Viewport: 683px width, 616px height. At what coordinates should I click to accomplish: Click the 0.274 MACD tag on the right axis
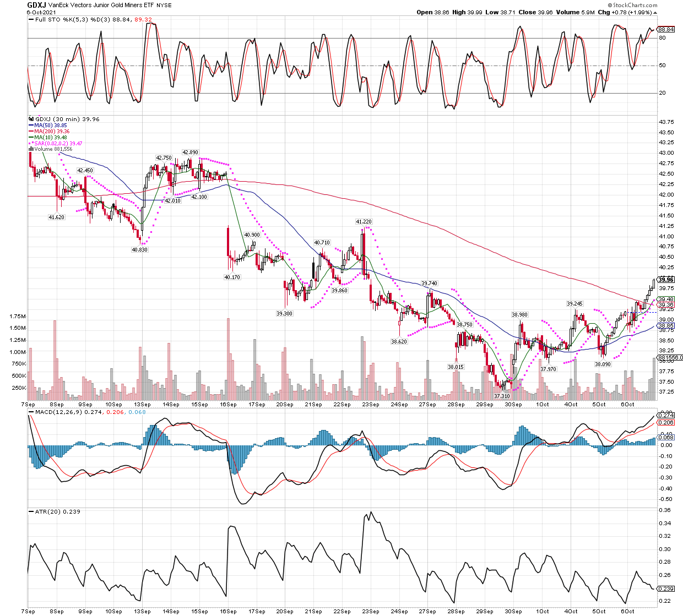pyautogui.click(x=666, y=415)
